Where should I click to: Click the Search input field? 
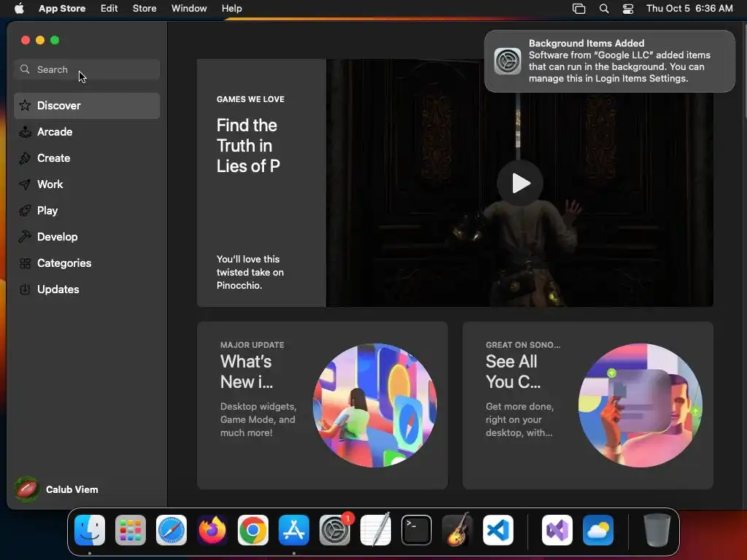pos(87,69)
